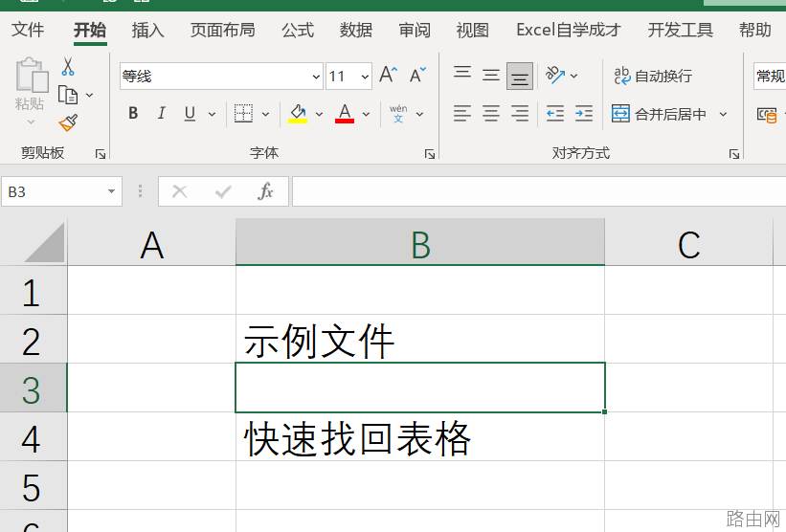Click the insert function fx icon

[266, 191]
